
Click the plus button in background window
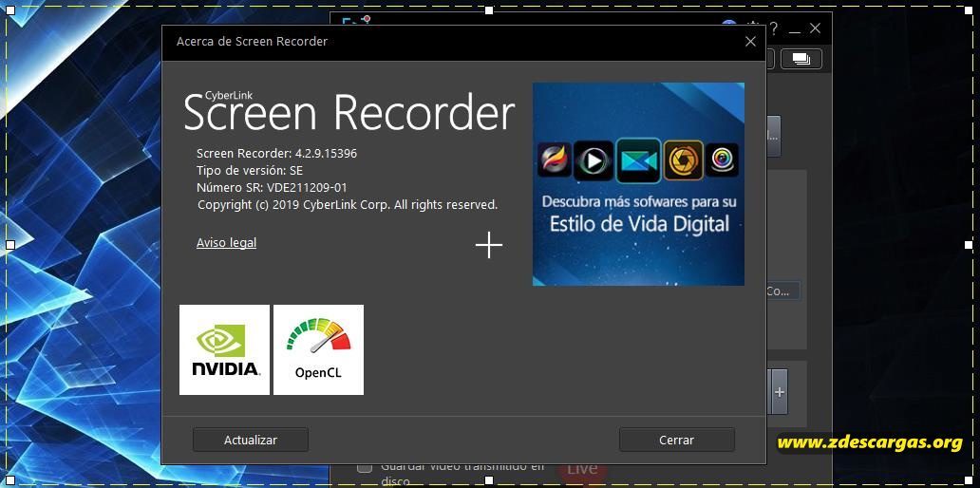click(780, 392)
